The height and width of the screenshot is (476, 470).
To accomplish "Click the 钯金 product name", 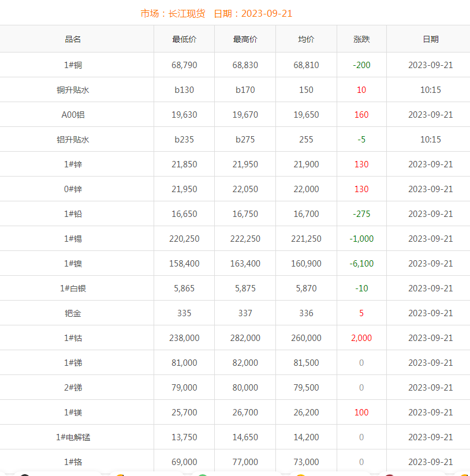I will pos(73,313).
